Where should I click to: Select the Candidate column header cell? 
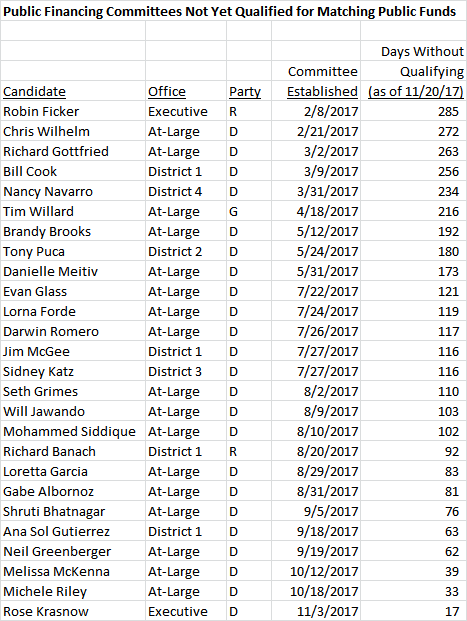[x=73, y=91]
